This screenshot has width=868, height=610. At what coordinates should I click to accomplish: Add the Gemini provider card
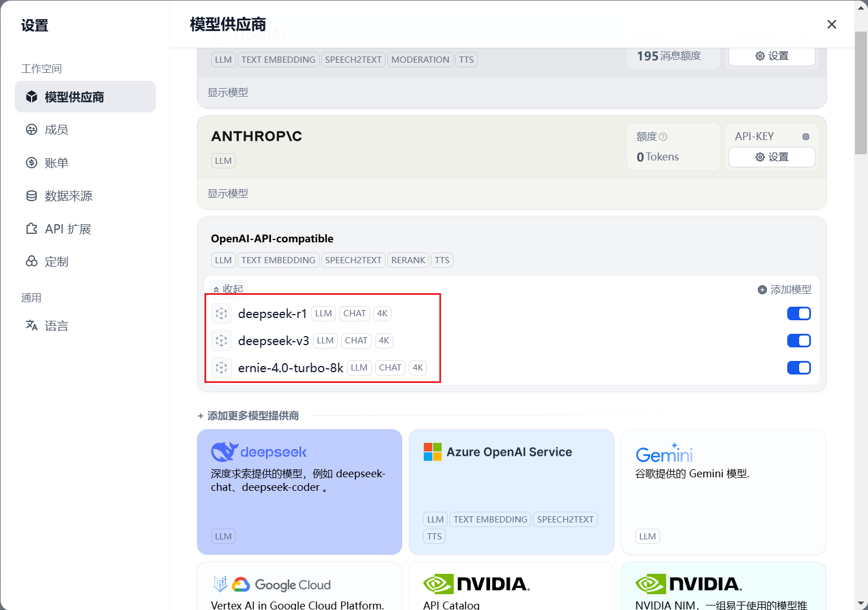coord(723,492)
